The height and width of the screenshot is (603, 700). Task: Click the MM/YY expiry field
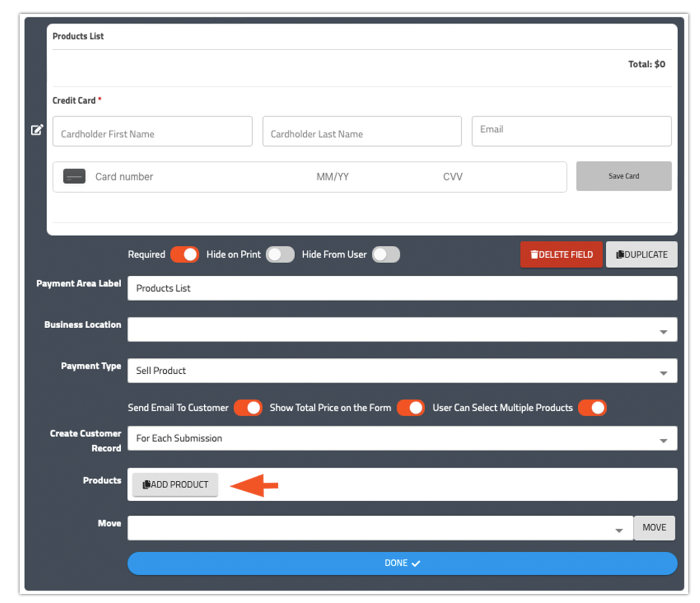[x=332, y=177]
